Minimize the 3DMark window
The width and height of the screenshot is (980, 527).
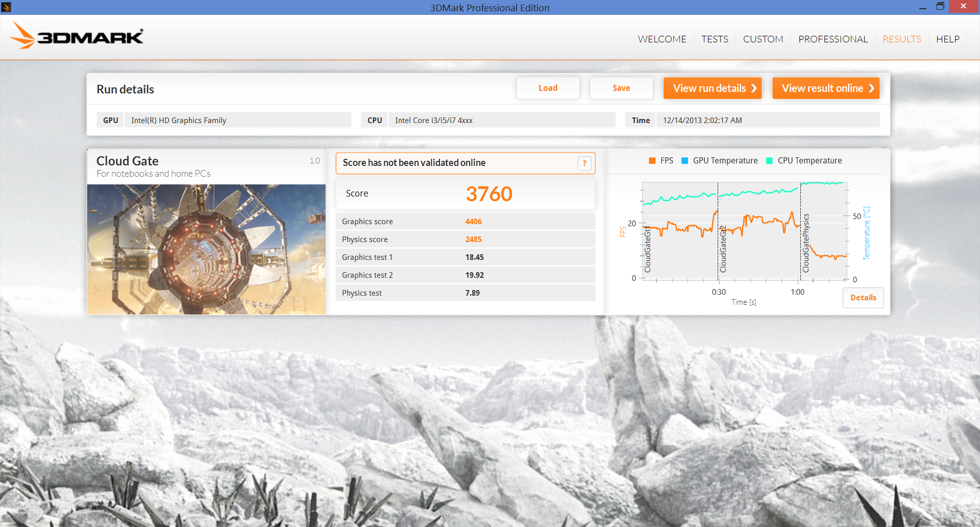[922, 7]
